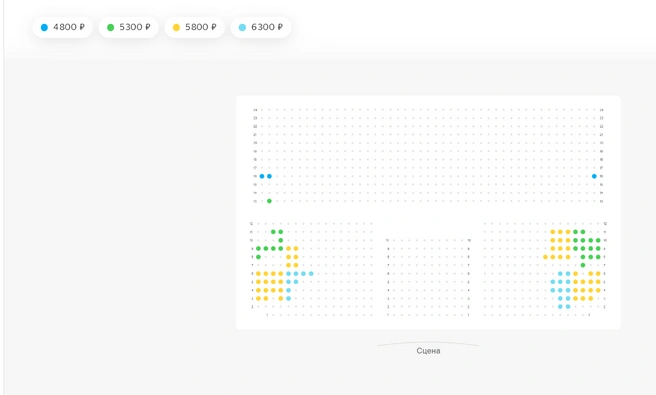Pick the right green seat in left block row 11
Image resolution: width=656 pixels, height=395 pixels.
[x=281, y=232]
